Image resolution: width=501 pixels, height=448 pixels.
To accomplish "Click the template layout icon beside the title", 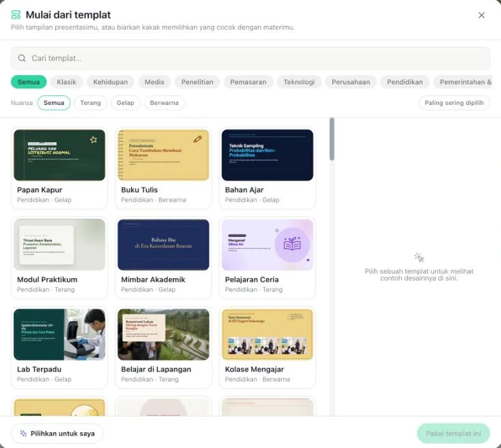I will point(16,15).
